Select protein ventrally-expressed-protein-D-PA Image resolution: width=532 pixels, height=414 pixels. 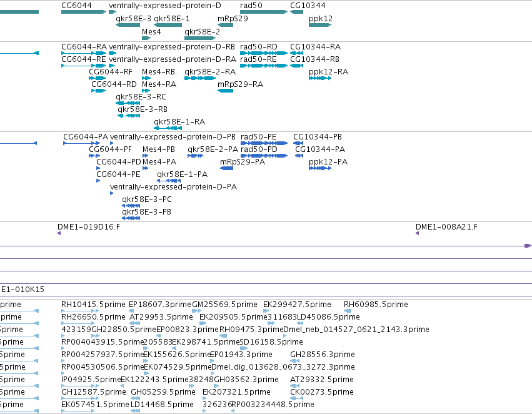[x=173, y=188]
